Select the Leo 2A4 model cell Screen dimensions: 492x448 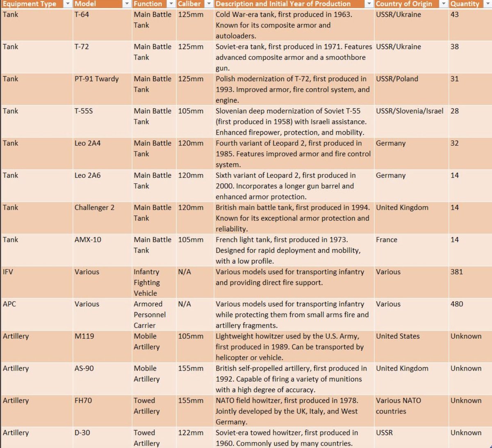(102, 154)
